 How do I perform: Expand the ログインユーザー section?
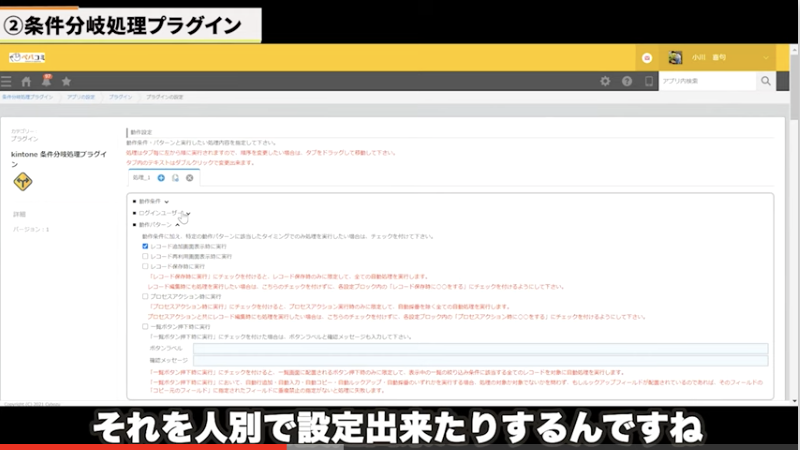coord(186,213)
